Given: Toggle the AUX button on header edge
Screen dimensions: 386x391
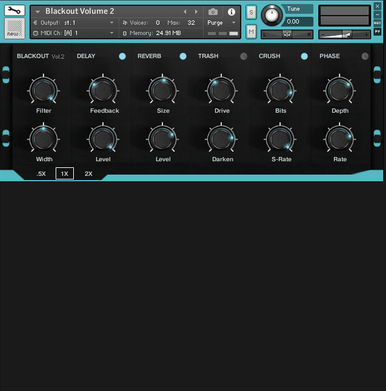Looking at the screenshot, I should (x=377, y=23).
